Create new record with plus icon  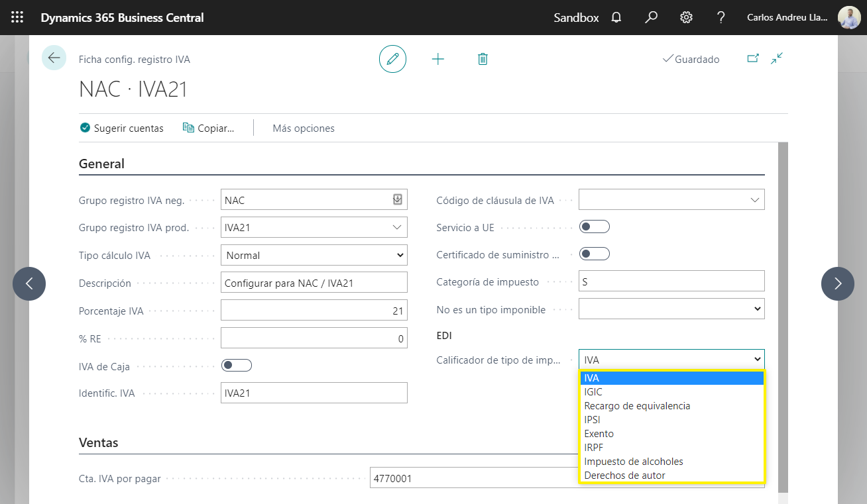tap(437, 59)
